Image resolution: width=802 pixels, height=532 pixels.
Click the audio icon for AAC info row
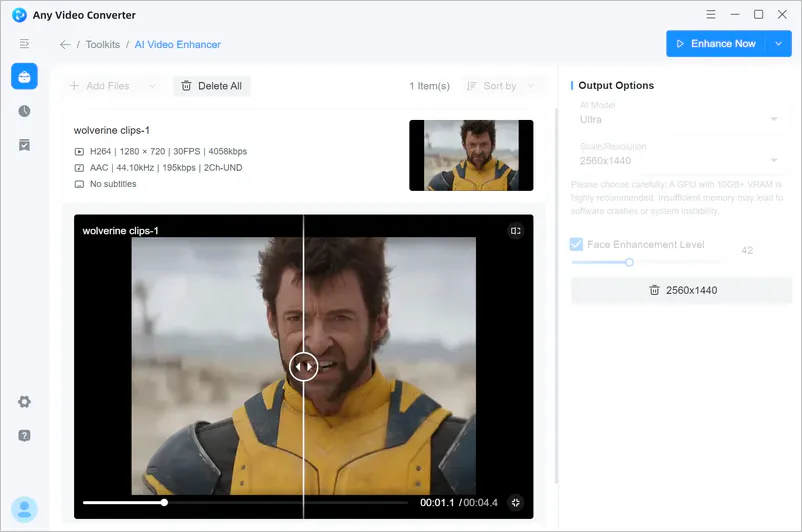click(x=79, y=168)
